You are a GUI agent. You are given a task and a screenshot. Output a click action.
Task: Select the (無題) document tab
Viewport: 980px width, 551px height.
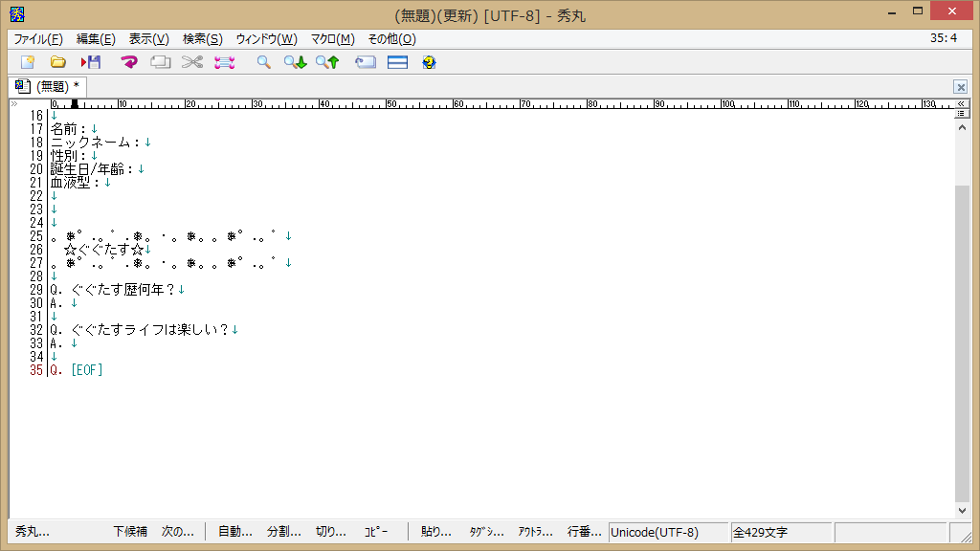[x=48, y=86]
